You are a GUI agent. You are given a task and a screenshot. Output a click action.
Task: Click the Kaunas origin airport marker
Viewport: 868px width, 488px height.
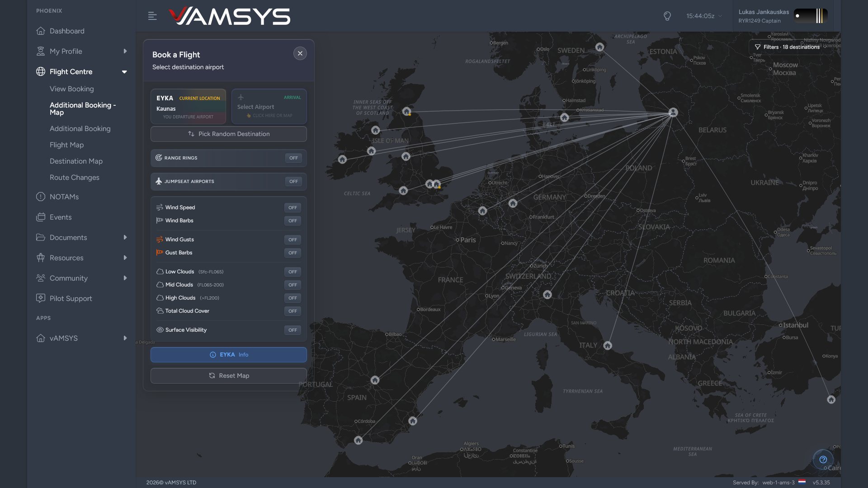[x=673, y=112]
